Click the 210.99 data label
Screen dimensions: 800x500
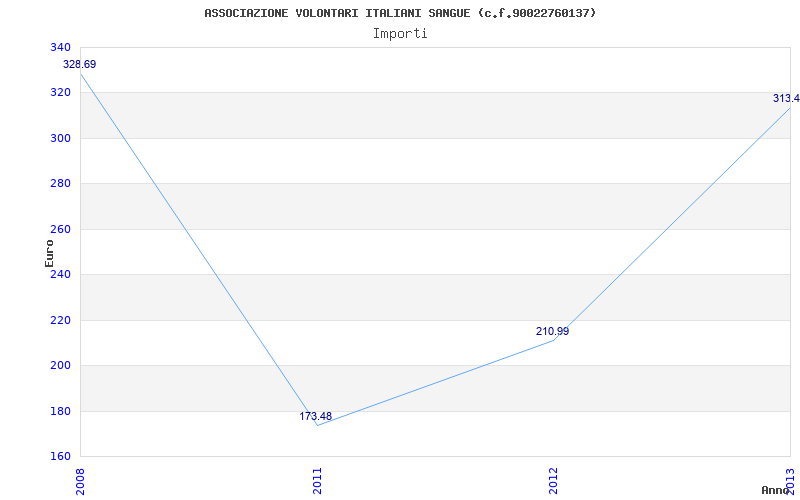tap(553, 332)
